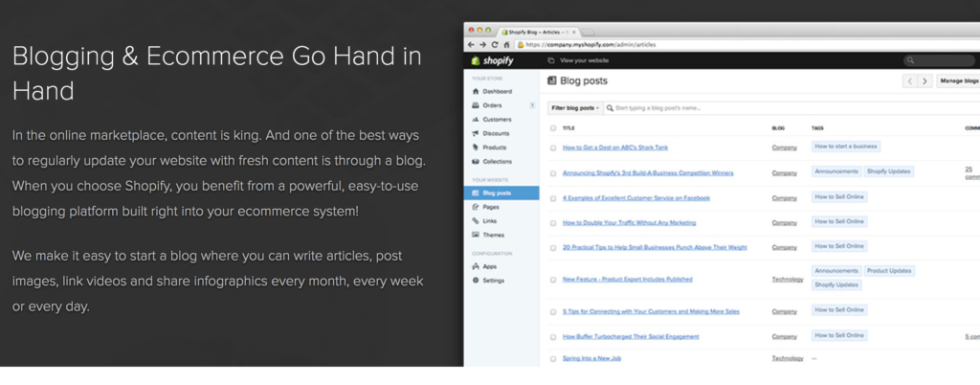Viewport: 980px width, 385px height.
Task: Click the Orders count badge in the sidebar
Action: [x=532, y=105]
